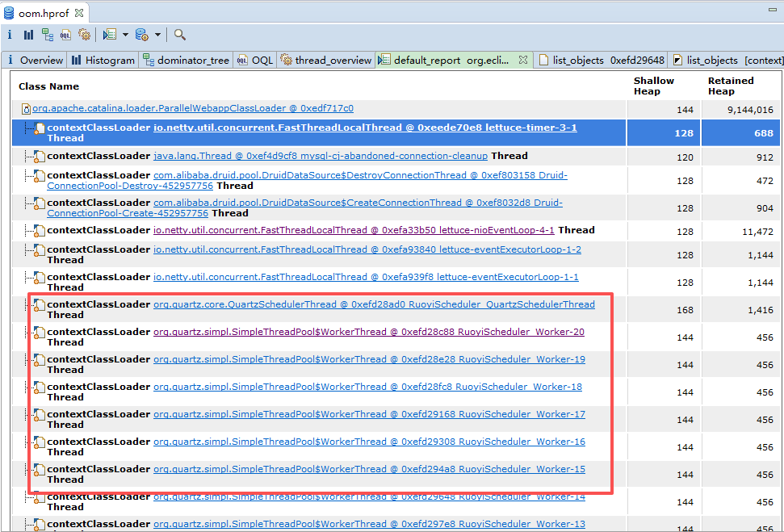Image resolution: width=784 pixels, height=532 pixels.
Task: Click the ParallelWebappClassLoader row class-loader icon
Action: (27, 108)
